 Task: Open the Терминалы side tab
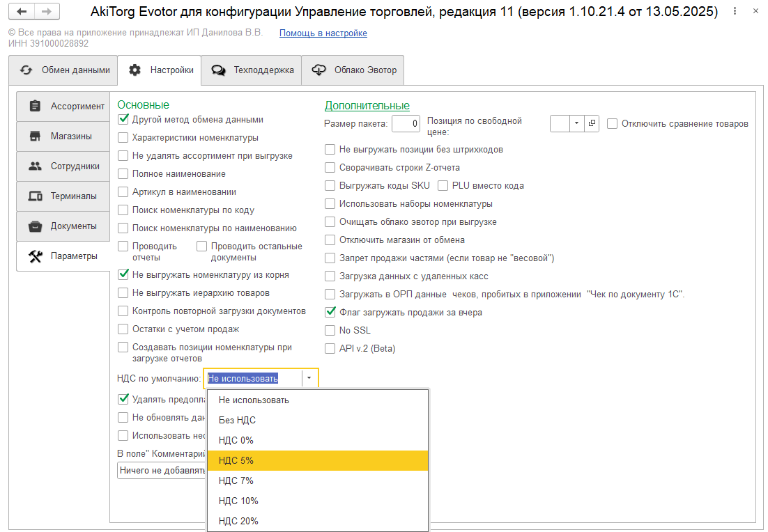(63, 196)
